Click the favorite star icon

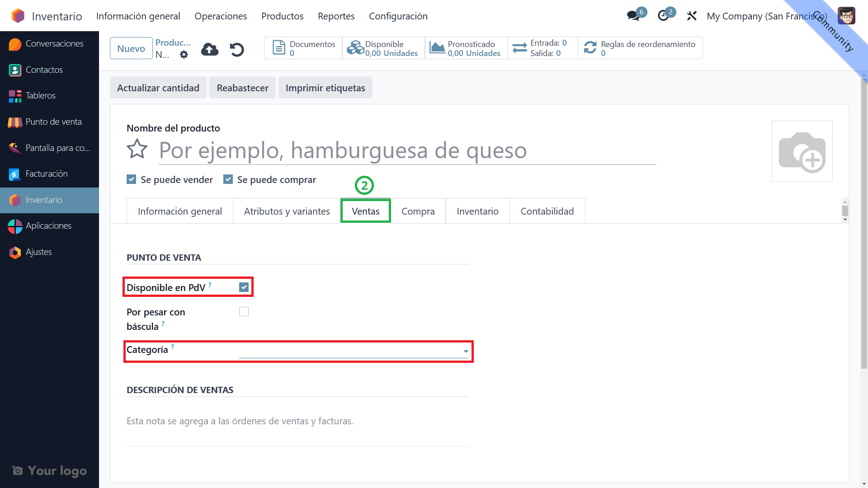[x=137, y=149]
